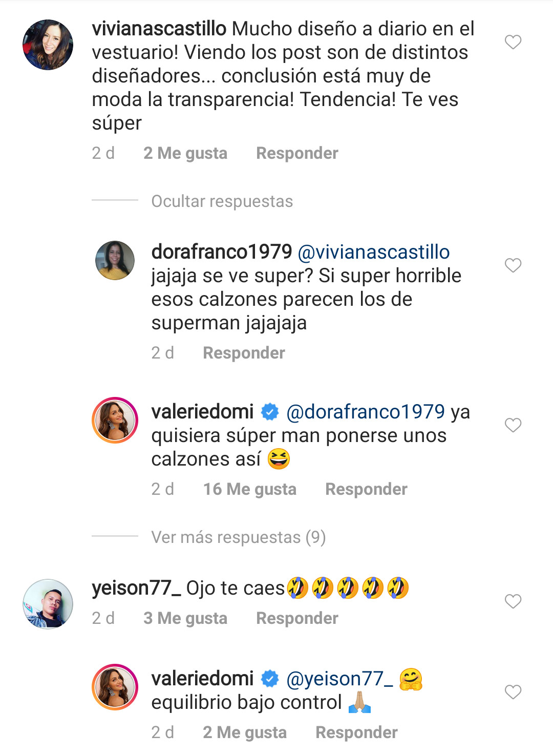View valeriedomi's story ring on first reply

coord(115,420)
